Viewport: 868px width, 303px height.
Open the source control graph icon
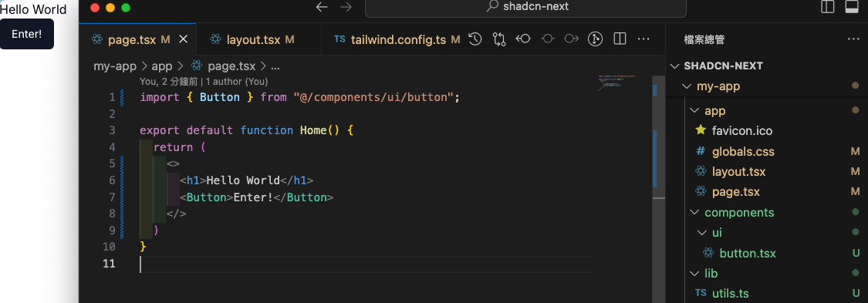tap(595, 39)
